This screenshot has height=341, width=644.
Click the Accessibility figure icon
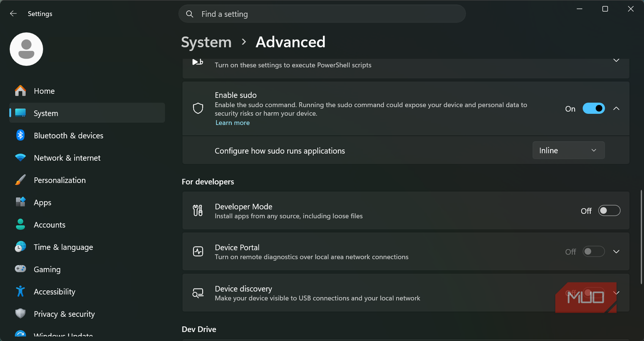coord(20,292)
